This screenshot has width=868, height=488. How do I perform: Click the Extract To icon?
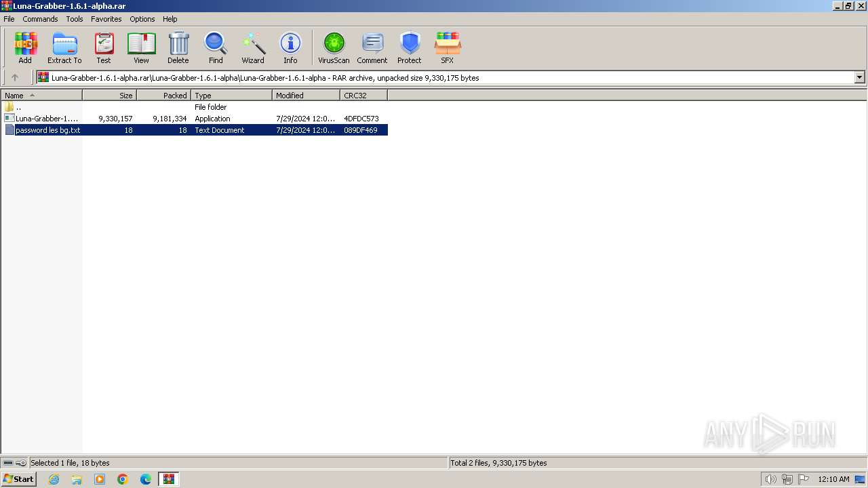[x=64, y=47]
